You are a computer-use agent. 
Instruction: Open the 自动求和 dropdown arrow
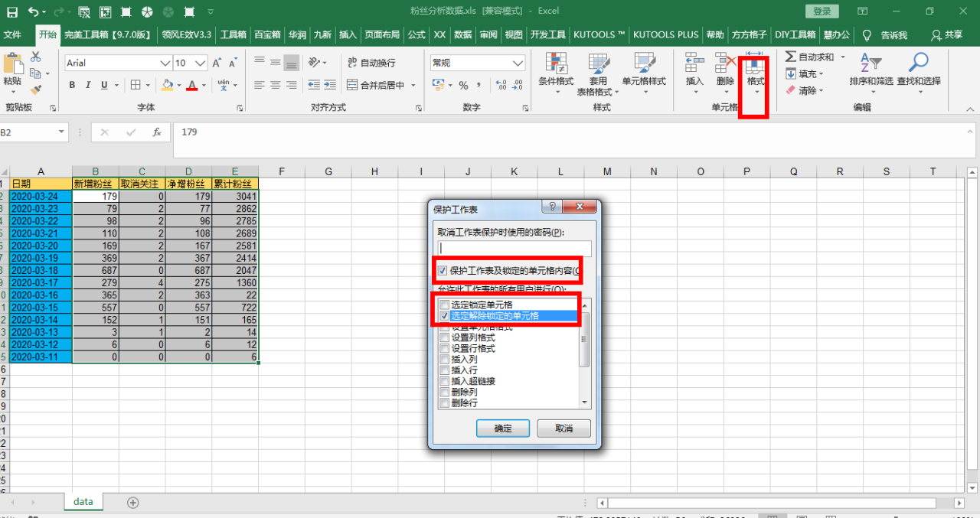[842, 57]
